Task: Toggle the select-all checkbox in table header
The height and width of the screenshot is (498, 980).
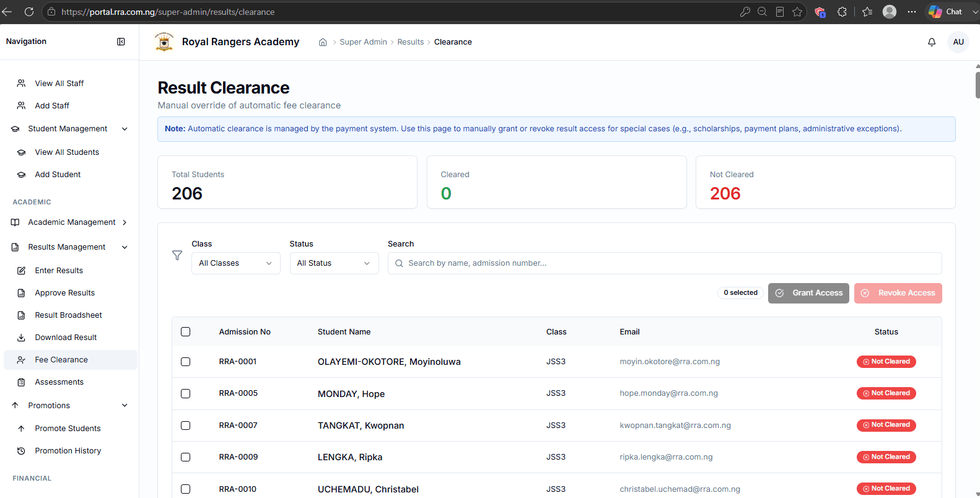Action: click(x=185, y=332)
